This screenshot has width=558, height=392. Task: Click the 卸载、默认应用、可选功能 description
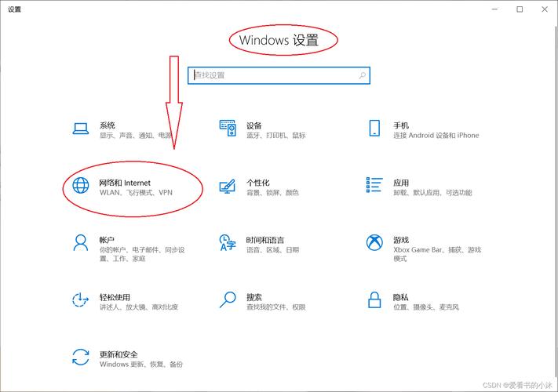click(432, 193)
